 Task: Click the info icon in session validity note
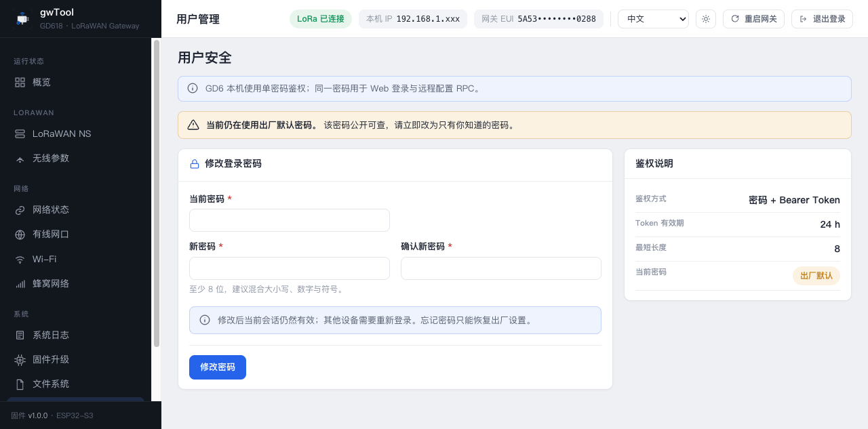pyautogui.click(x=205, y=320)
